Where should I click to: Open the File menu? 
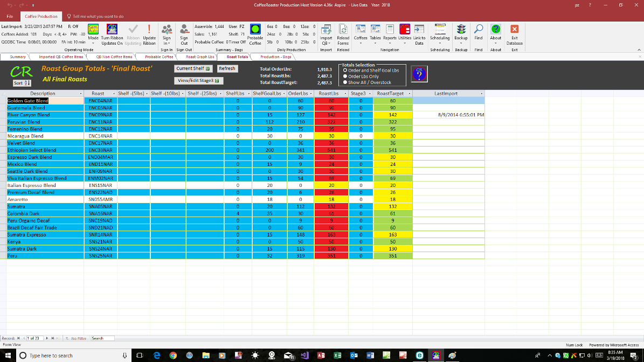pos(10,16)
